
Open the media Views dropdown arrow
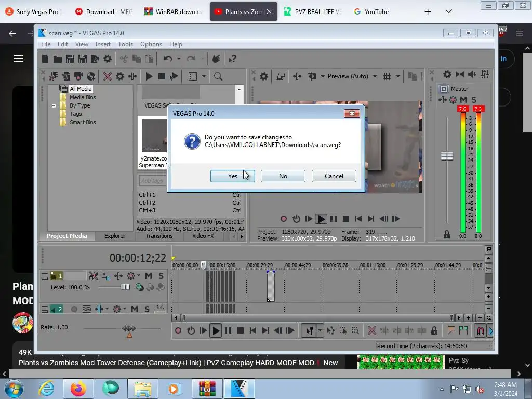tap(204, 76)
